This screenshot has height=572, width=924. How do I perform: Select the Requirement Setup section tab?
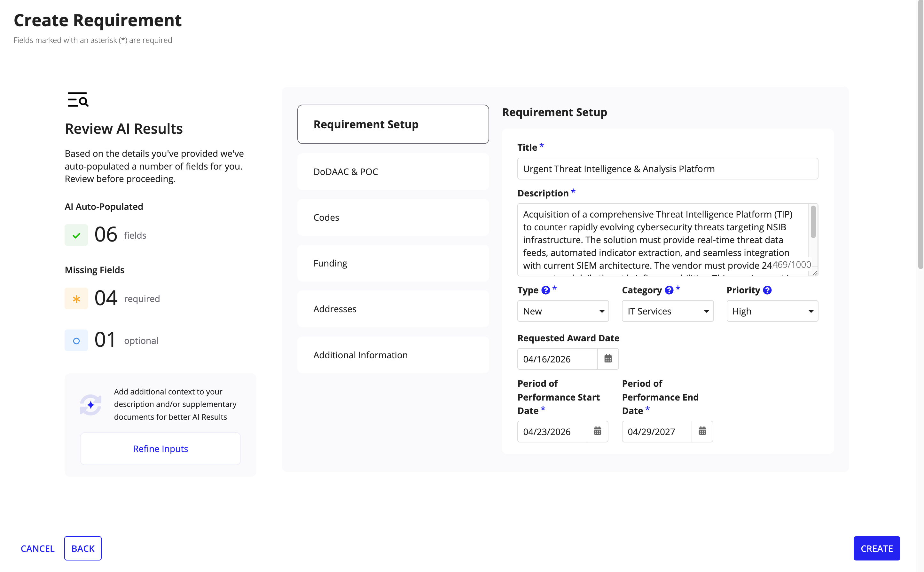pyautogui.click(x=393, y=124)
